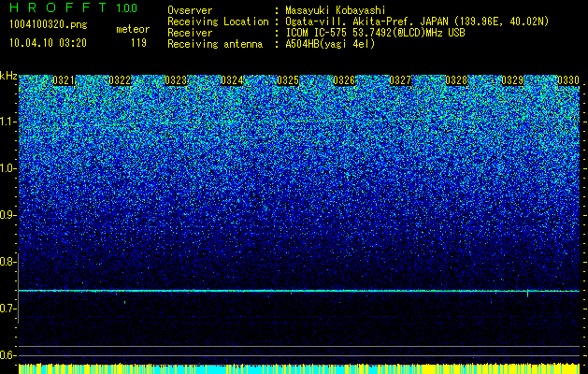
Task: Click the 0.9 frequency axis label
Action: 7,215
